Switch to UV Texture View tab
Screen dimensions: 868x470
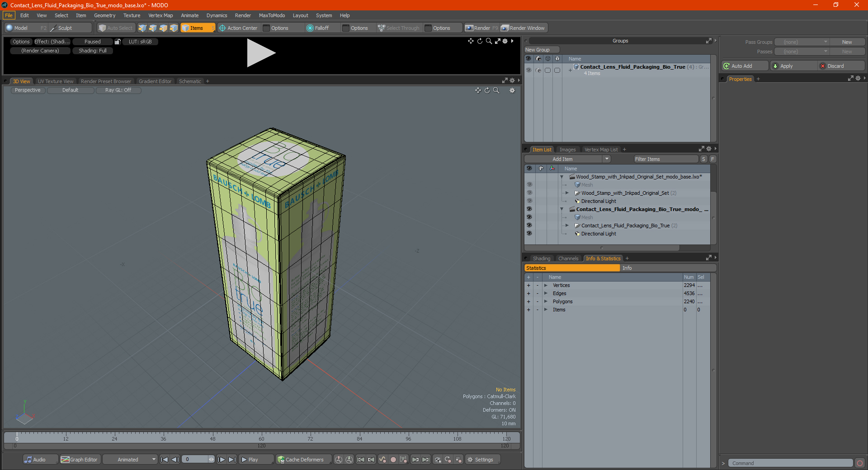(x=56, y=81)
